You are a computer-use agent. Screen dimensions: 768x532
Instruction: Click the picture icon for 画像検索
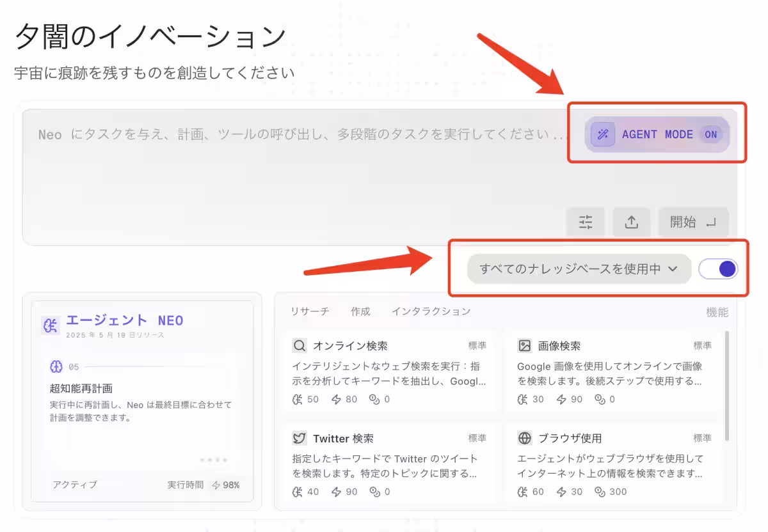[x=525, y=346]
